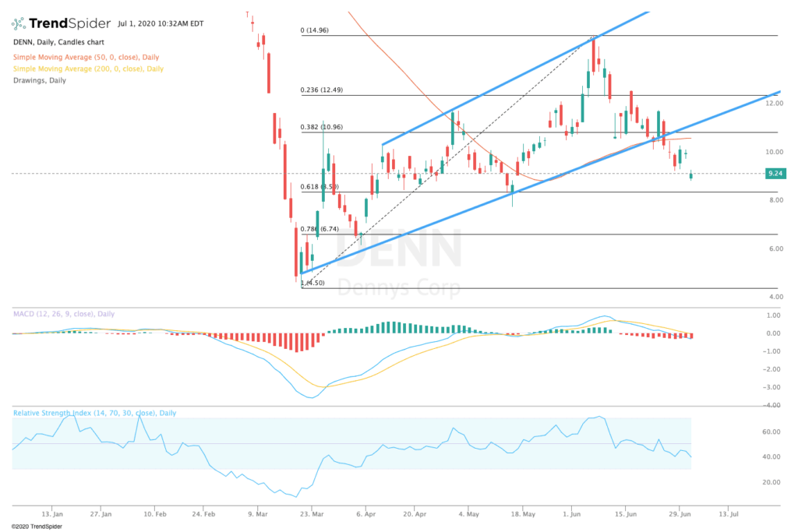798x532 pixels.
Task: Click the 18. May date label
Action: [523, 514]
